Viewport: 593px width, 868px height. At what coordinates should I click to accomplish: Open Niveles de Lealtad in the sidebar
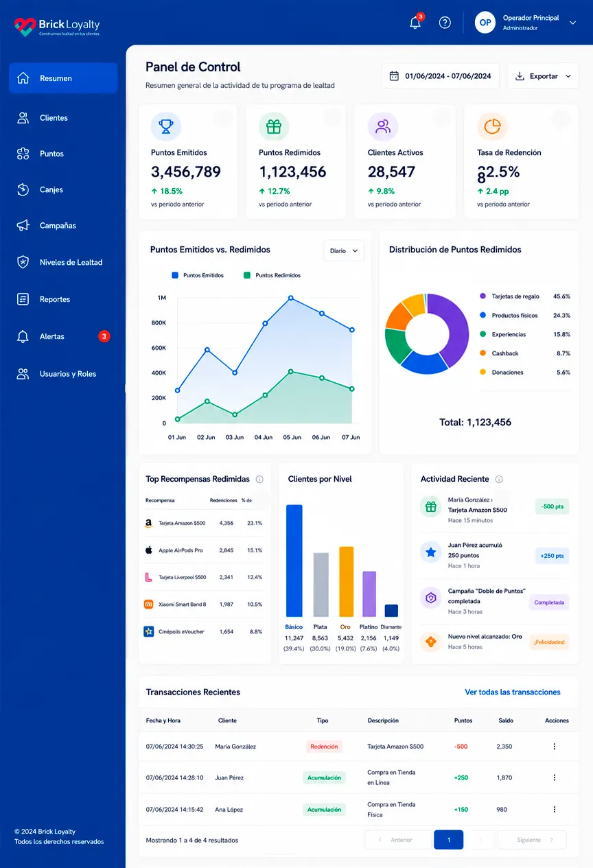click(x=63, y=262)
